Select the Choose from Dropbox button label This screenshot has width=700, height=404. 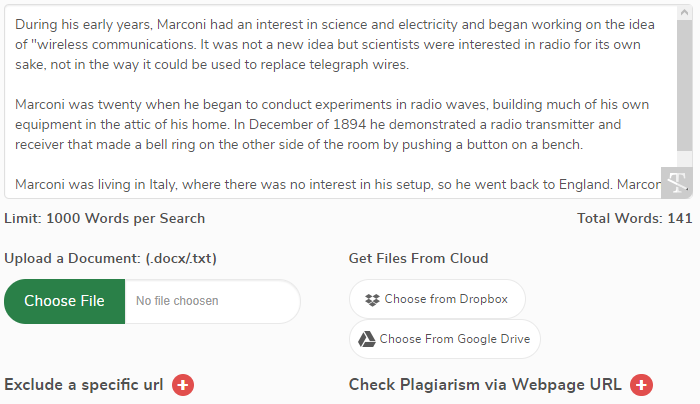[446, 299]
